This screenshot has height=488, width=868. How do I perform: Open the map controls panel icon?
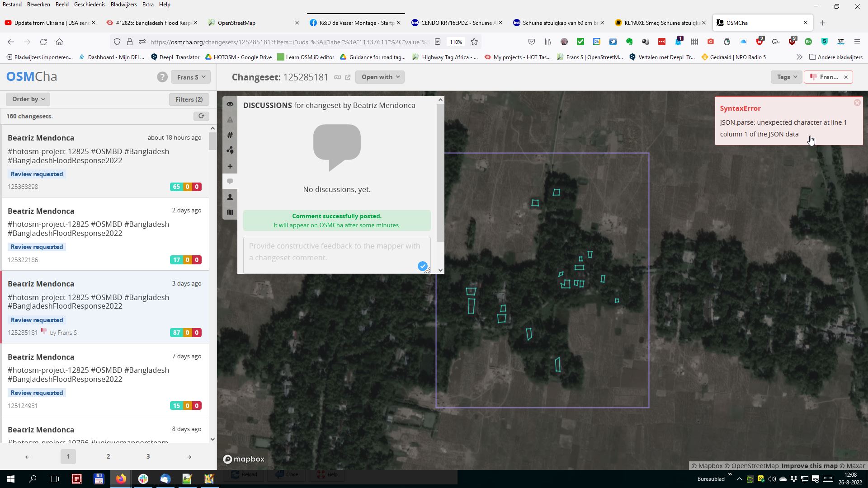click(x=230, y=212)
